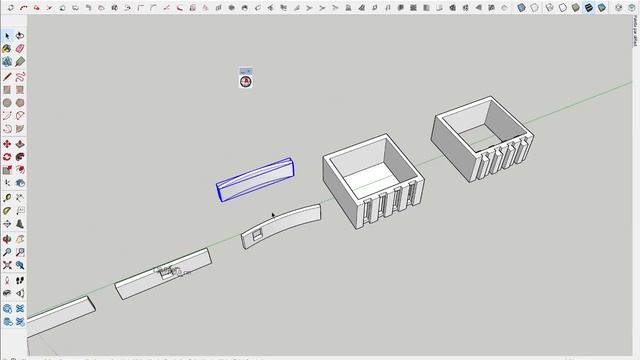
Task: Select the 2 Point Arc tool
Action: click(20, 116)
